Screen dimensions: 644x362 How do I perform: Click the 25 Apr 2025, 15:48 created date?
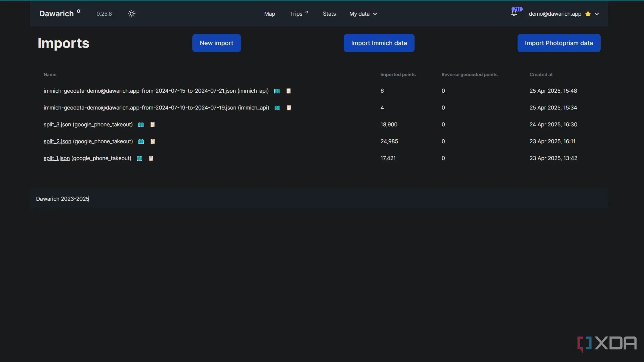coord(553,91)
